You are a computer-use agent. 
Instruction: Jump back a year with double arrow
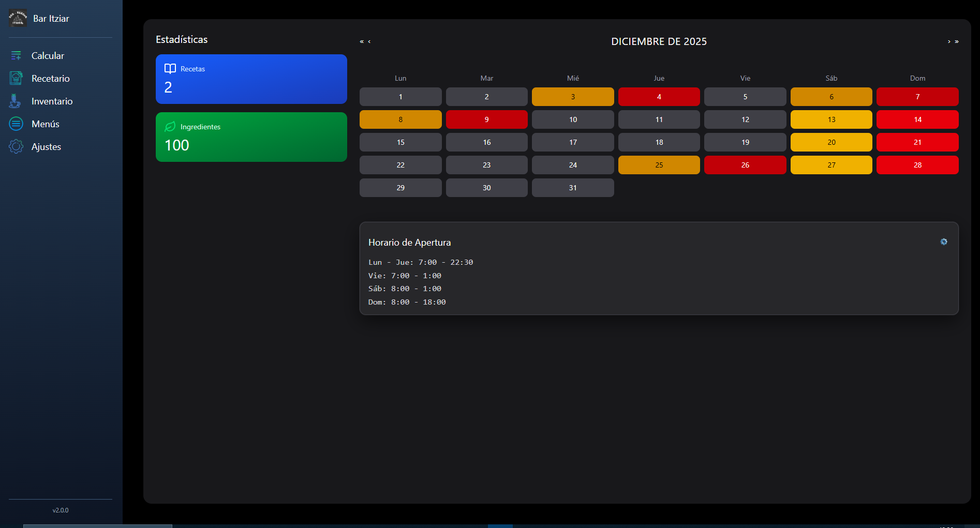point(362,41)
